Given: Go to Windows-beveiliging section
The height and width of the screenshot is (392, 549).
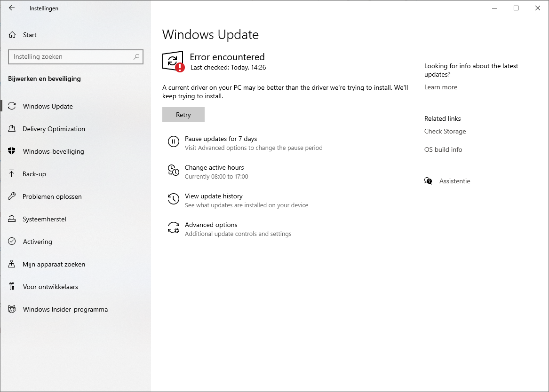Looking at the screenshot, I should [x=76, y=151].
